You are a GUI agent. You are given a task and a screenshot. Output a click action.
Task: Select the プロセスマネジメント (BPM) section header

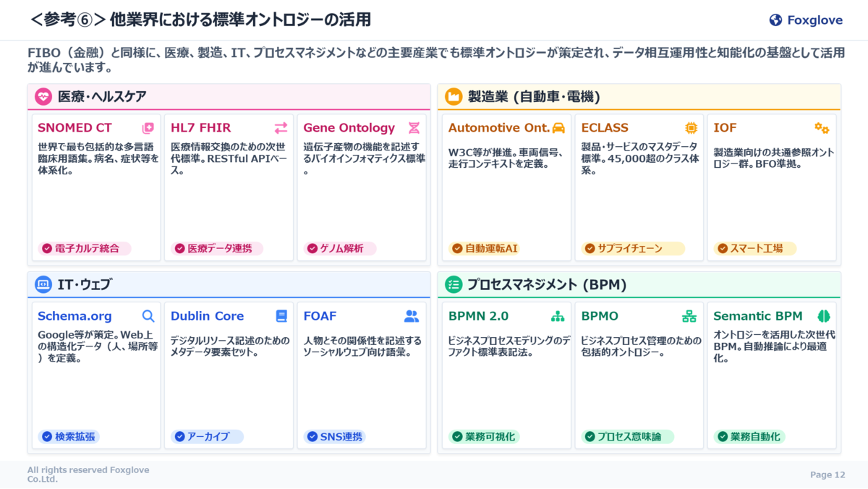pyautogui.click(x=639, y=285)
